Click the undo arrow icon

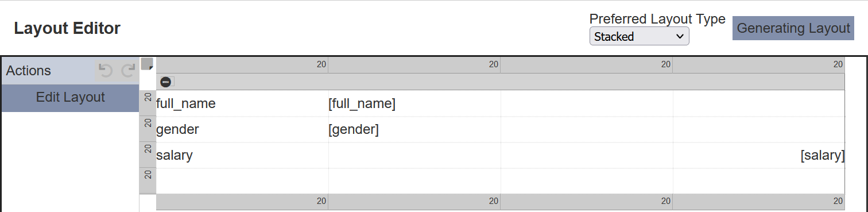pyautogui.click(x=105, y=71)
